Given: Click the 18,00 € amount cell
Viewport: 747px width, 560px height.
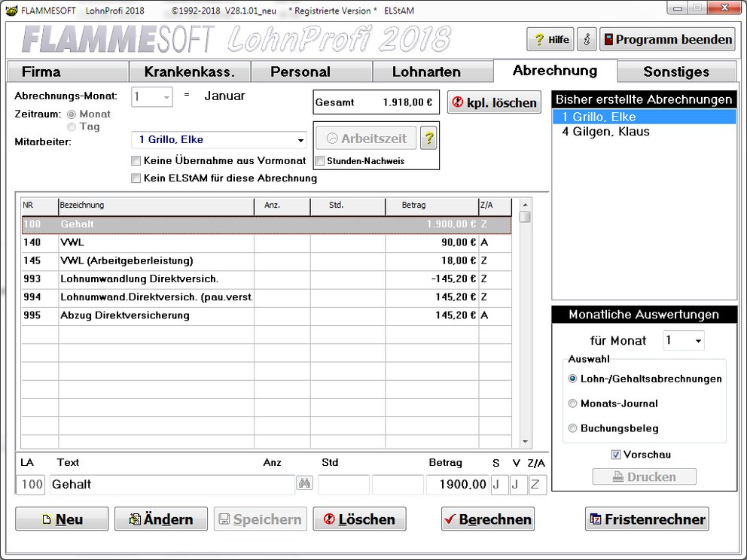Looking at the screenshot, I should (x=432, y=261).
